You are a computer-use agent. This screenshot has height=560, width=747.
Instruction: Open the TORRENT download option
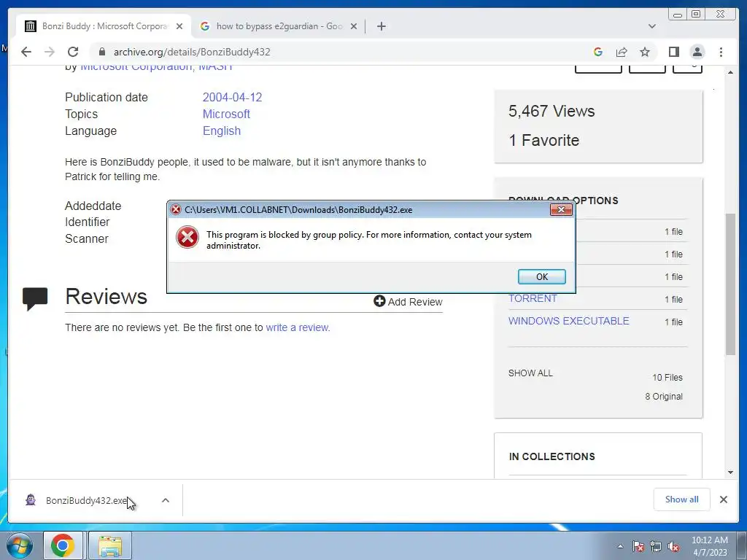532,298
